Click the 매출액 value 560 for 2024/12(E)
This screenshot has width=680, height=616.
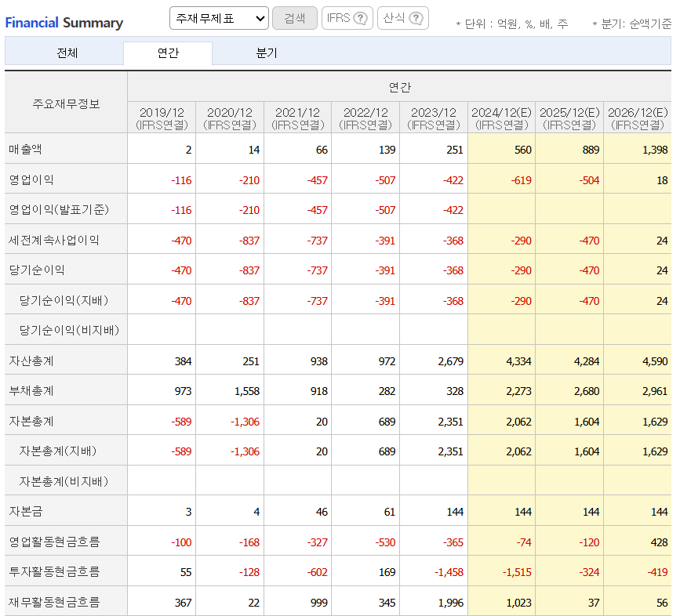pos(522,150)
